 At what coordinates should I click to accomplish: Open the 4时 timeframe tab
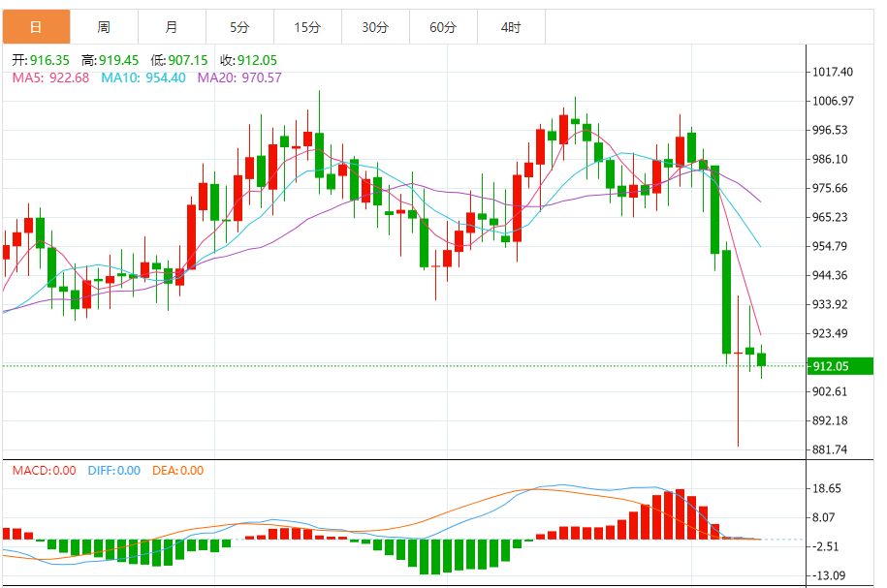pyautogui.click(x=512, y=27)
